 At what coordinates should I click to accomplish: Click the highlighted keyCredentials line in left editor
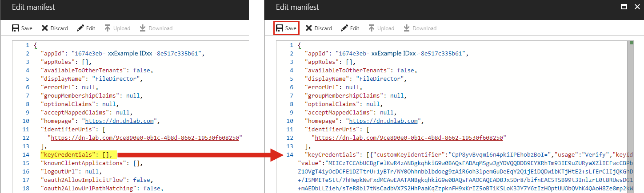(78, 154)
